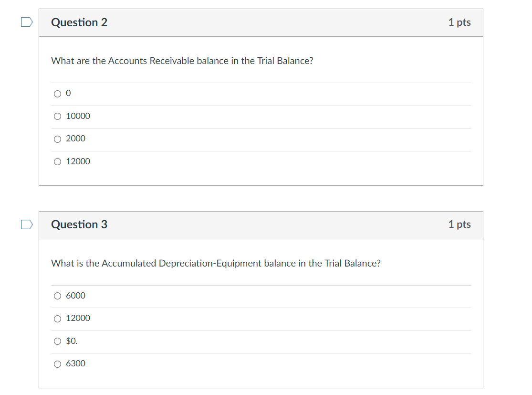Select answer 10000 for Accounts Receivable
The height and width of the screenshot is (395, 532).
tap(57, 117)
